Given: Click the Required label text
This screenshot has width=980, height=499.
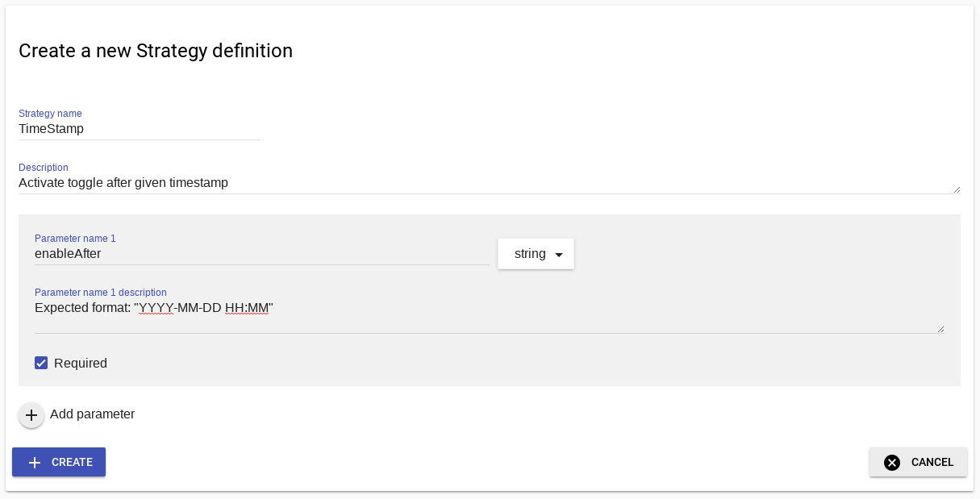Looking at the screenshot, I should click(81, 363).
